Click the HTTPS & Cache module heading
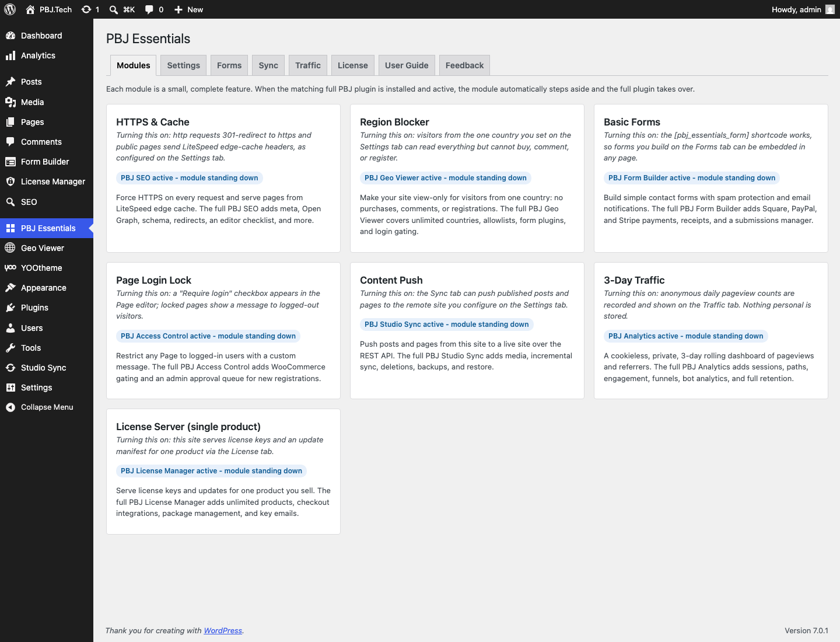Viewport: 840px width, 642px height. click(153, 122)
